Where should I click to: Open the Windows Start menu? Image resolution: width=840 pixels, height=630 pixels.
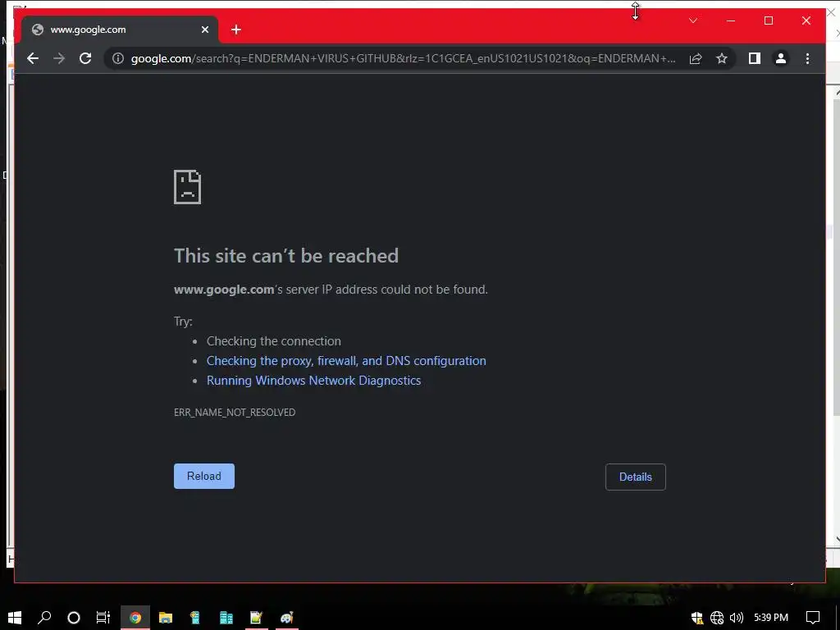point(15,618)
